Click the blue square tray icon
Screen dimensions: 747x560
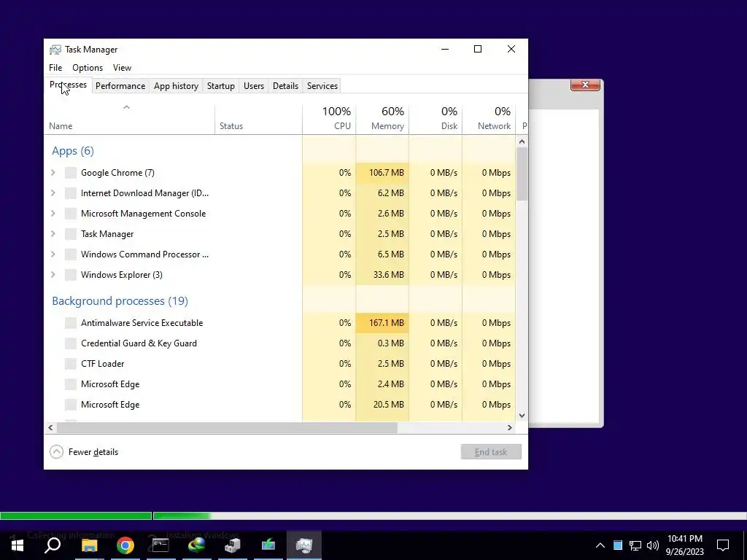(618, 545)
